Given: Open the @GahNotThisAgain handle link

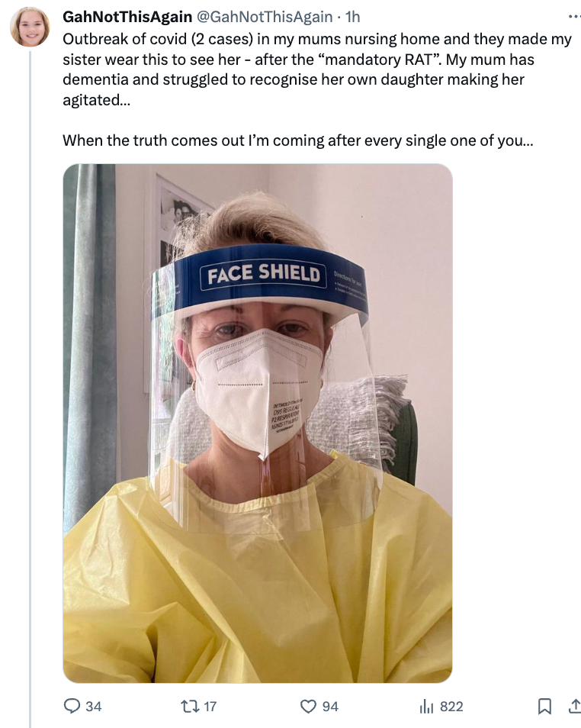Looking at the screenshot, I should 265,17.
